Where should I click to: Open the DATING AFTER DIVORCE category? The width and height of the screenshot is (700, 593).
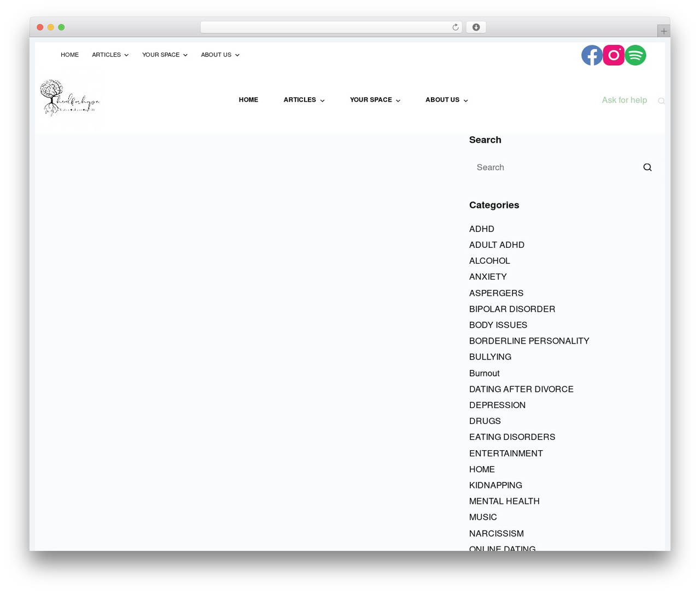point(521,389)
